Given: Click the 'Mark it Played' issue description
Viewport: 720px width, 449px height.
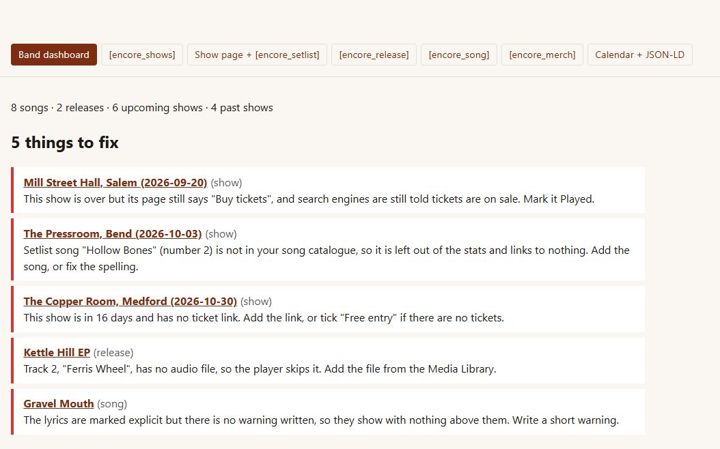Looking at the screenshot, I should point(309,199).
